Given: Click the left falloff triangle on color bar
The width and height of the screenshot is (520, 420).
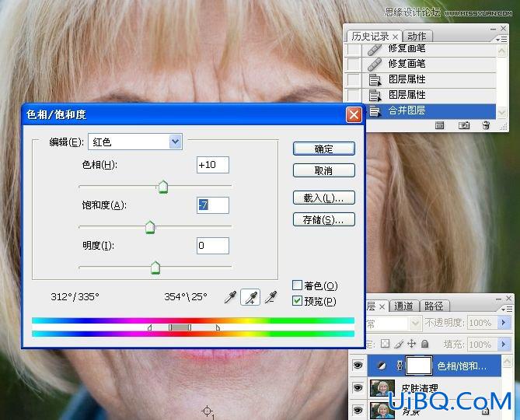Looking at the screenshot, I should pos(150,327).
